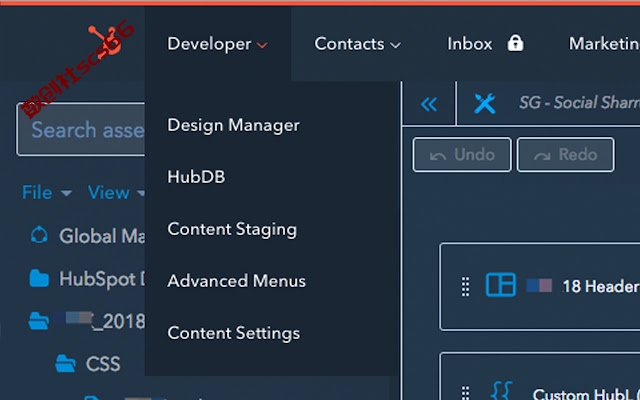
Task: Open the Contacts dropdown menu
Action: click(x=358, y=44)
